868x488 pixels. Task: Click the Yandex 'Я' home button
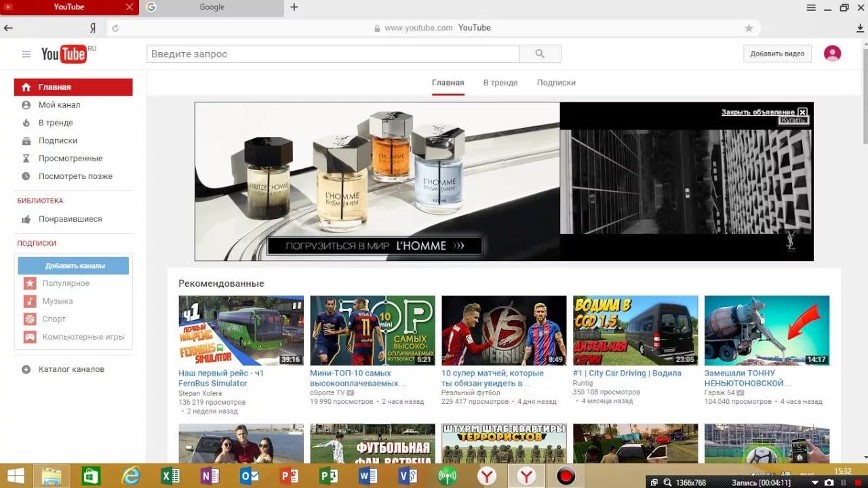[x=92, y=28]
